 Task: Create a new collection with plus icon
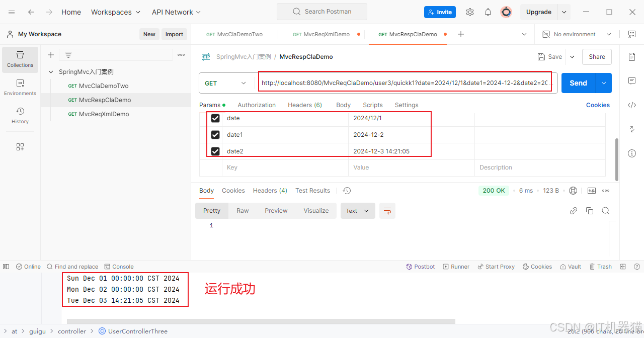[50, 55]
